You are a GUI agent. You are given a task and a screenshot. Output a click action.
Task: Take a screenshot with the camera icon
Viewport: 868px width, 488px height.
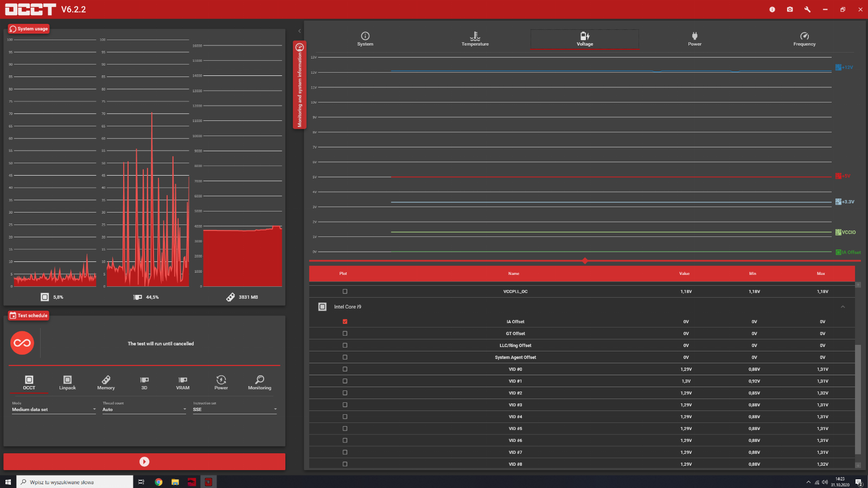[x=790, y=9]
